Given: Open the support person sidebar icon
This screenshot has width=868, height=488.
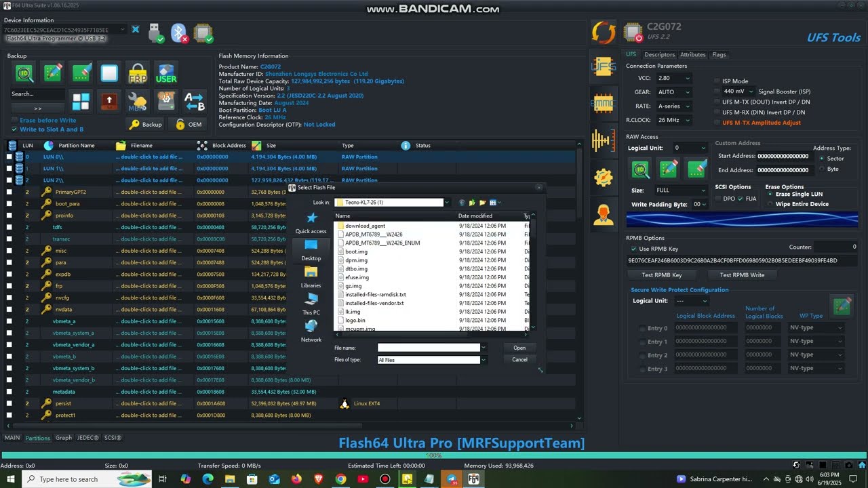Looking at the screenshot, I should click(x=603, y=214).
